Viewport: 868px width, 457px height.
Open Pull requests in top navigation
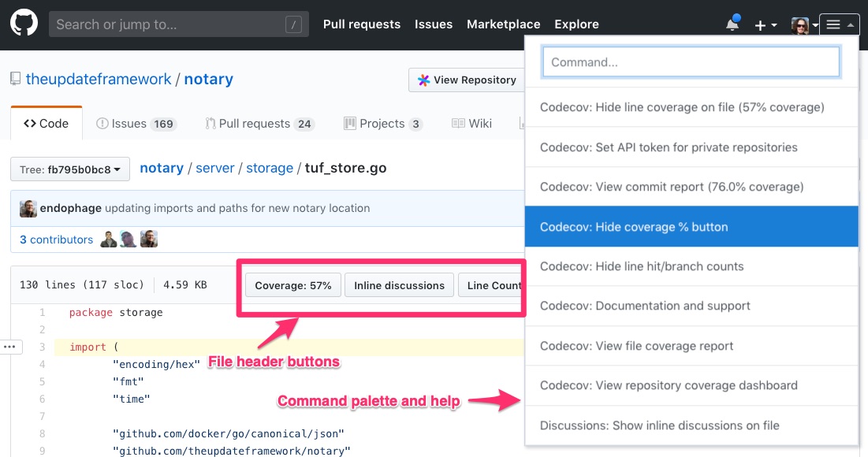click(362, 24)
